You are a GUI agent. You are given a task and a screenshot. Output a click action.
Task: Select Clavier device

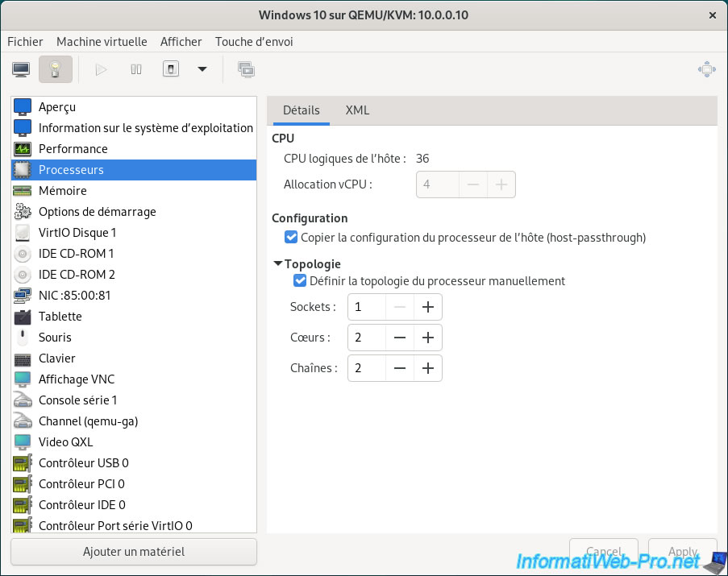[134, 358]
